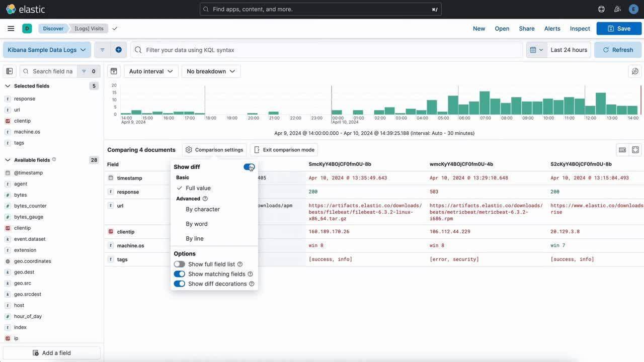This screenshot has width=644, height=362.
Task: Click the Elastic logo
Action: (25, 9)
